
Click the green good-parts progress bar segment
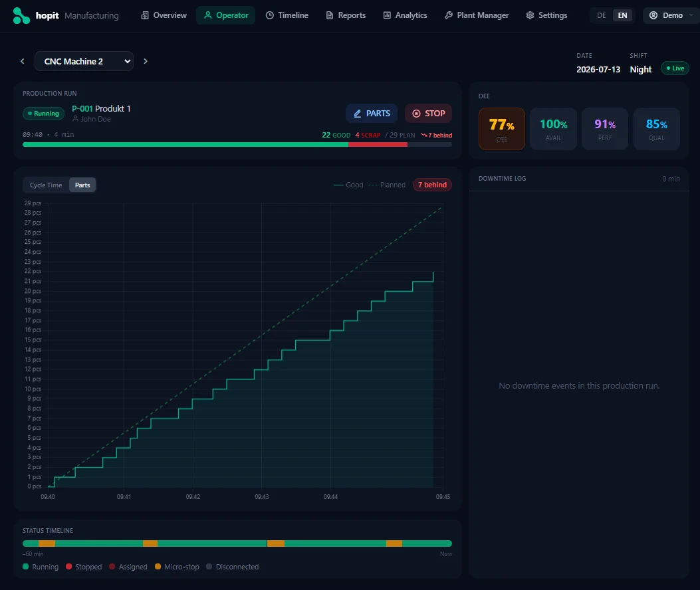coord(185,145)
